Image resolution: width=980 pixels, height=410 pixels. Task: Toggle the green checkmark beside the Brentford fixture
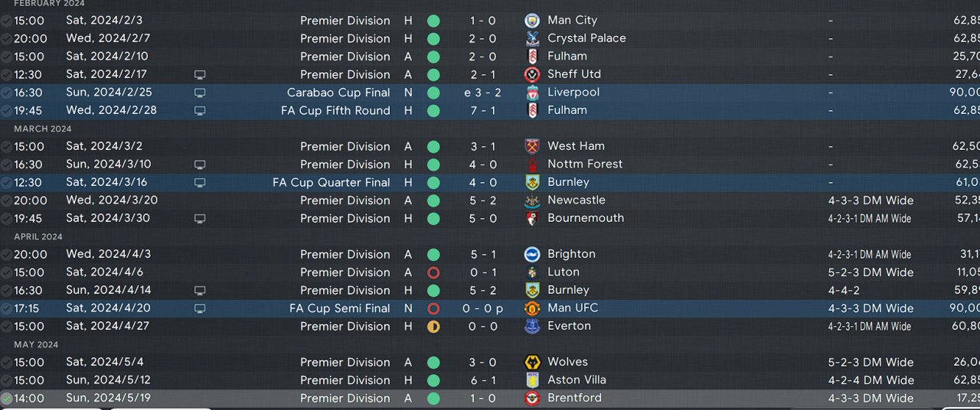6,399
